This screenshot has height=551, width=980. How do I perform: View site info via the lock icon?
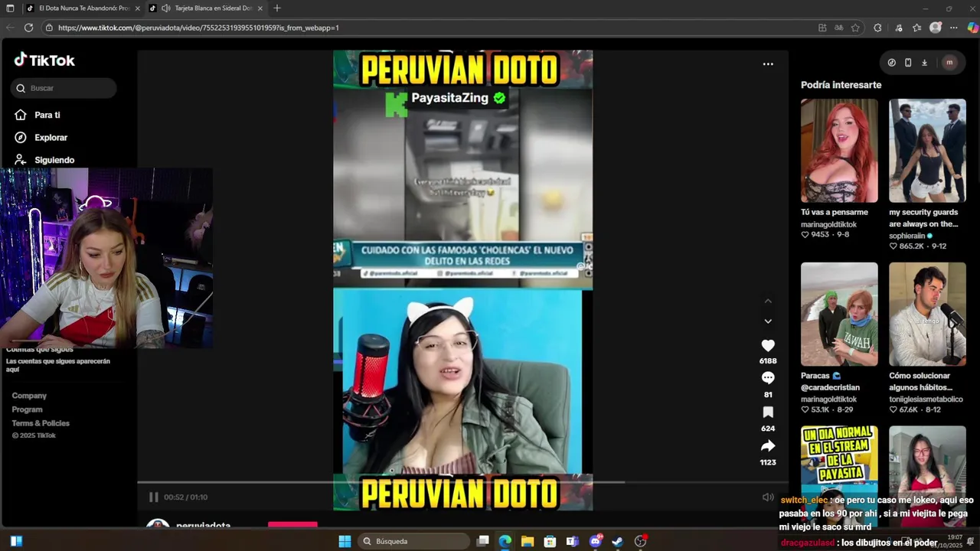tap(49, 28)
